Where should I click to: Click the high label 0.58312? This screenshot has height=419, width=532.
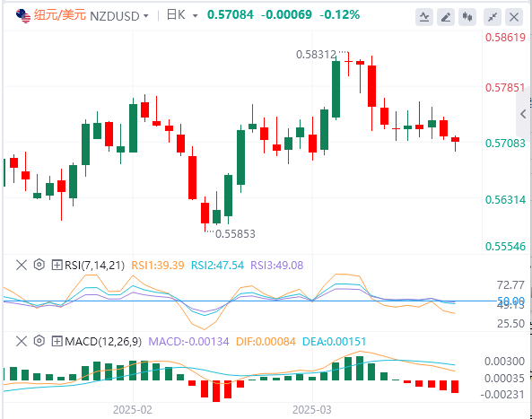tap(316, 55)
